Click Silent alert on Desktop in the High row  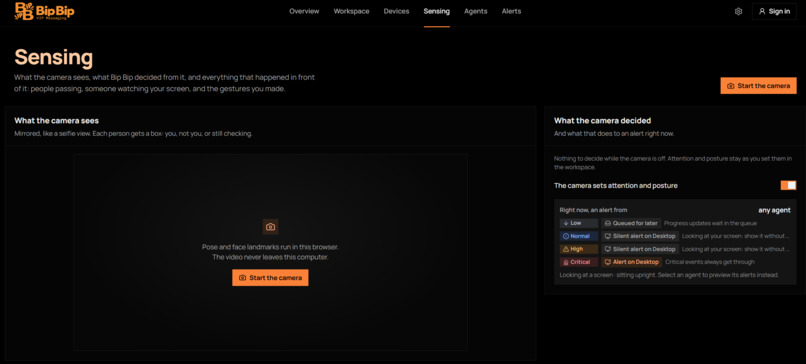[640, 249]
